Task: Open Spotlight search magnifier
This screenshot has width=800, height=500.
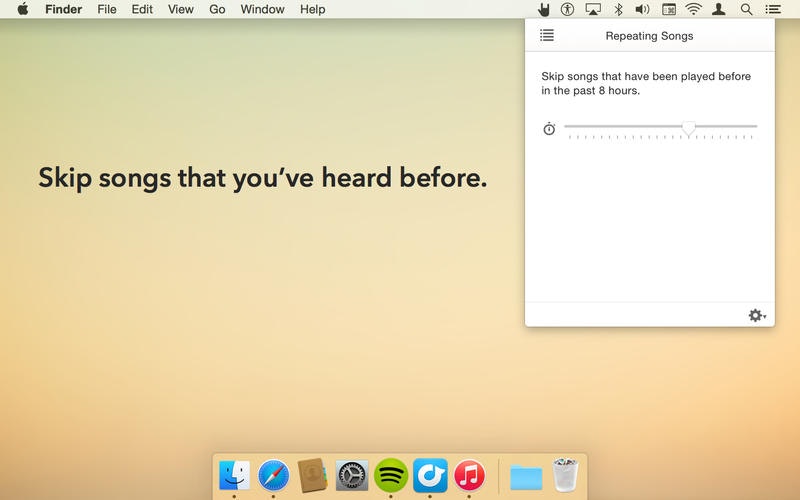Action: (x=746, y=9)
